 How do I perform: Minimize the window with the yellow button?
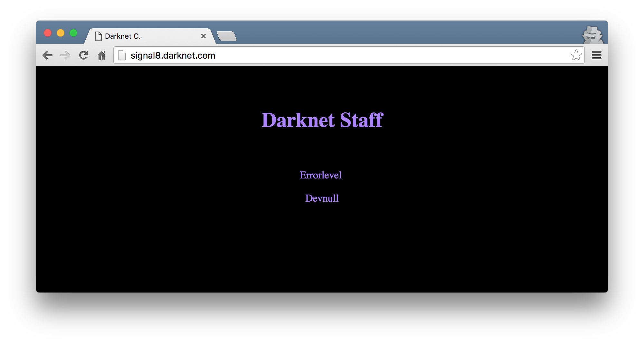[61, 33]
